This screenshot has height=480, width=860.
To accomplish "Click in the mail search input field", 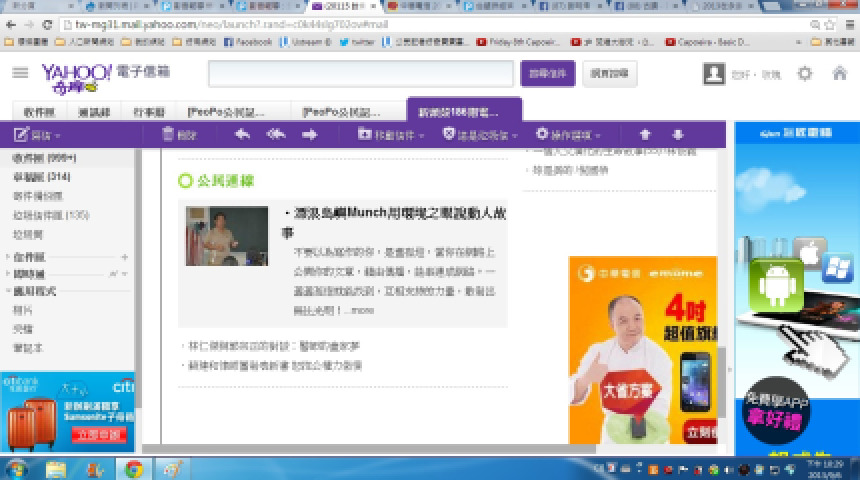I will [x=362, y=74].
